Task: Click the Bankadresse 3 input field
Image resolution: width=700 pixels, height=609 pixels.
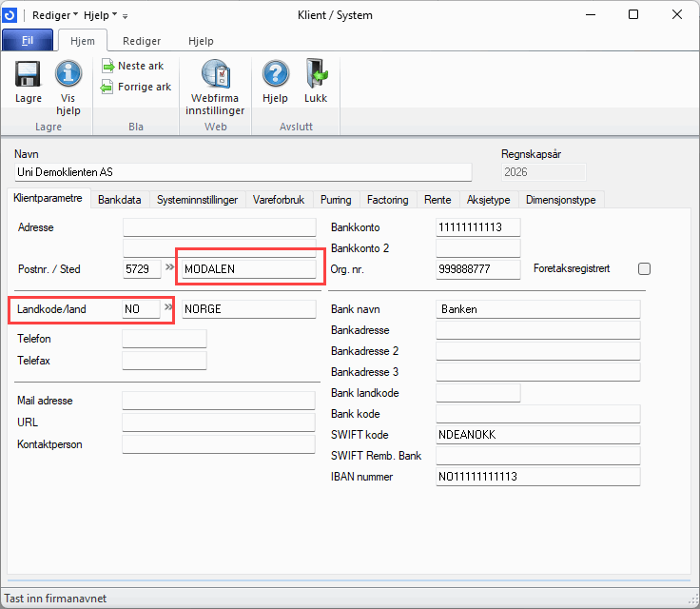Action: 538,372
